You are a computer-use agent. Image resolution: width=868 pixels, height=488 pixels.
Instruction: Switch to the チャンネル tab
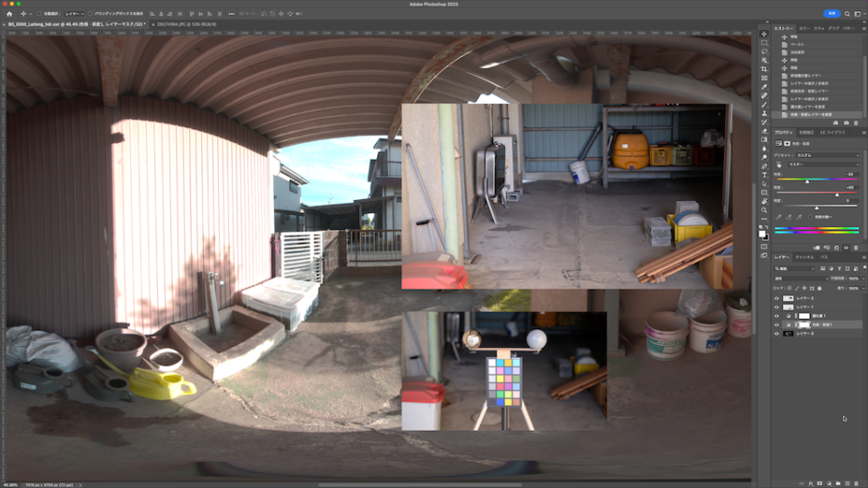click(x=804, y=256)
